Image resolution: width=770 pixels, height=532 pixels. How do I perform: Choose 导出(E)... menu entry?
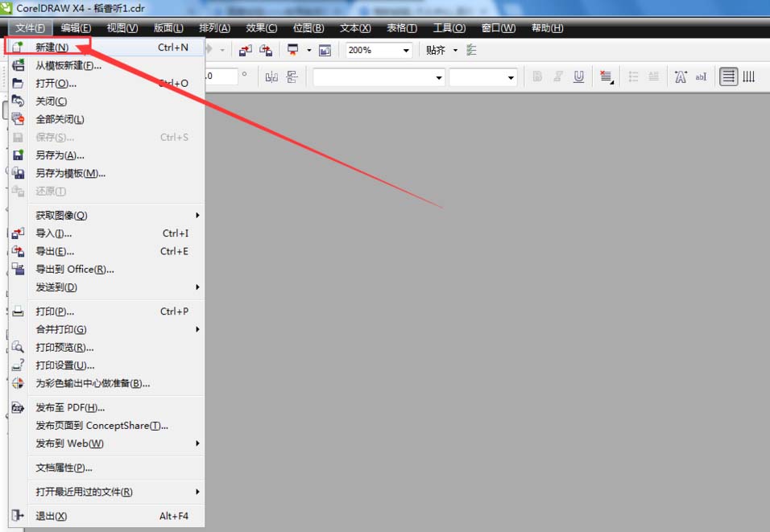coord(106,251)
